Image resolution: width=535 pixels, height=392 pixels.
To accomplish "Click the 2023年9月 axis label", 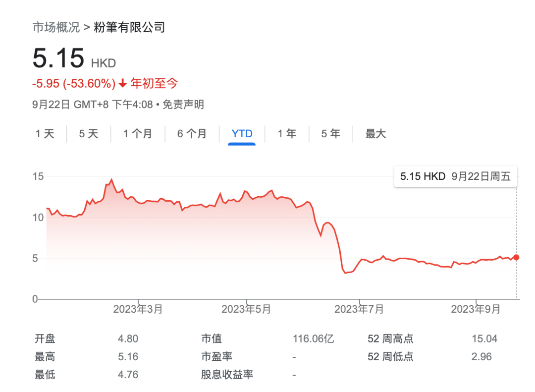I will pyautogui.click(x=476, y=309).
